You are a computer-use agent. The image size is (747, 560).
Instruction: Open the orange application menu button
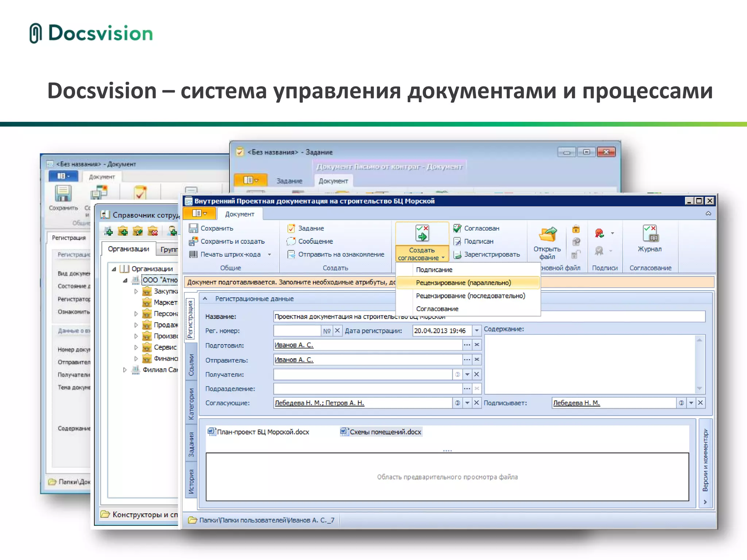[x=200, y=213]
